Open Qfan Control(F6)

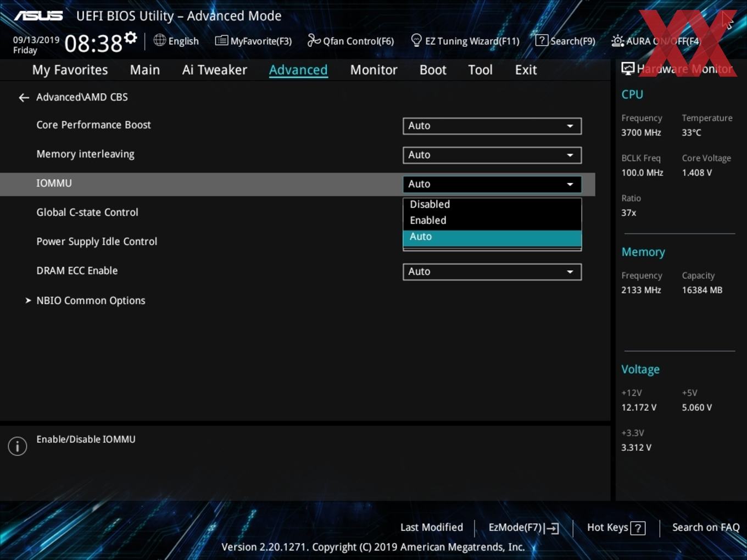[x=350, y=41]
